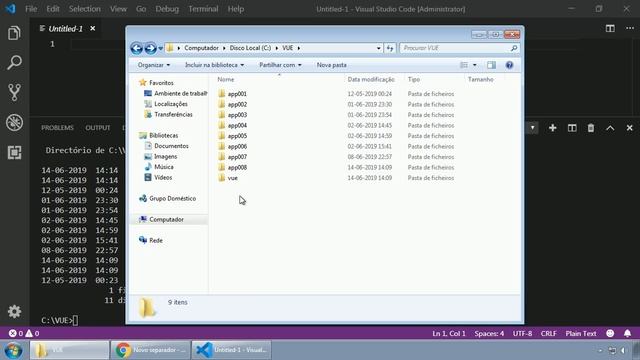Open the Manage gear in VS Code
The height and width of the screenshot is (360, 640).
coord(14,311)
